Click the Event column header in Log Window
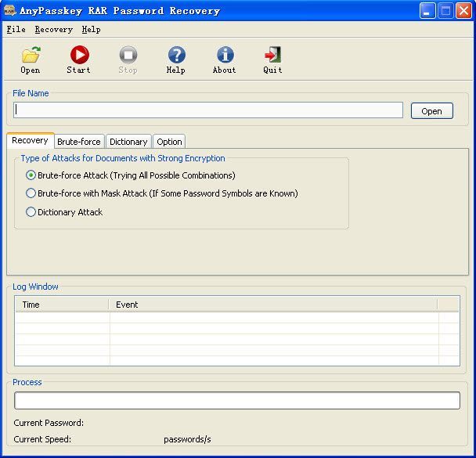Viewport: 476px width, 458px height. pos(273,305)
